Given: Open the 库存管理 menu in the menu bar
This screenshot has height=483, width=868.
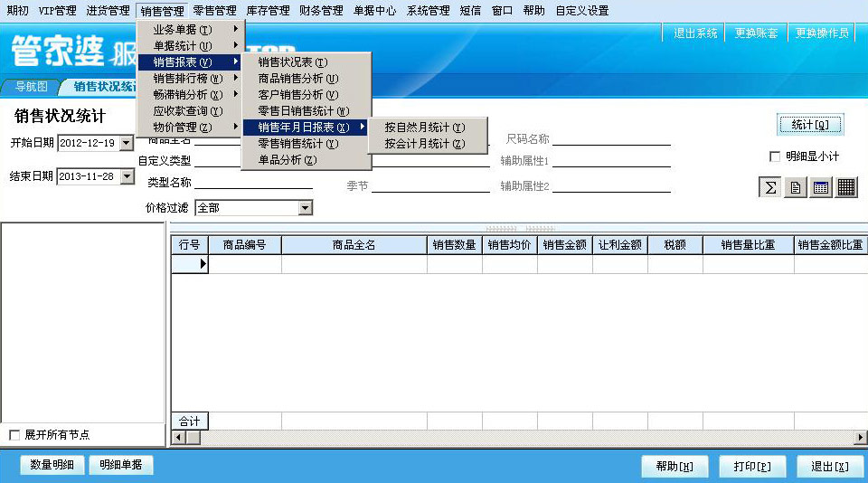Looking at the screenshot, I should tap(268, 11).
